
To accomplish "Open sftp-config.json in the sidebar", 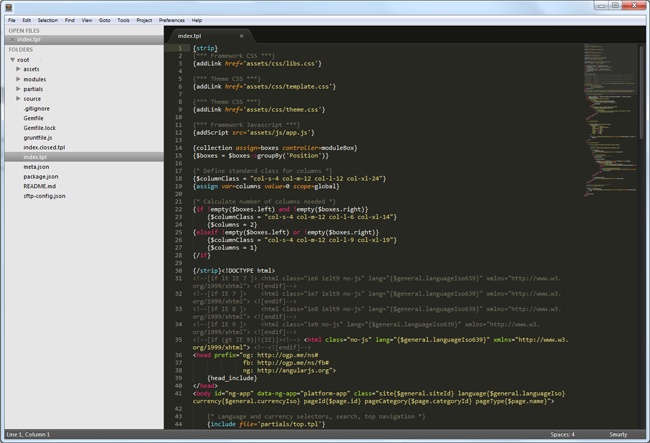I will pyautogui.click(x=44, y=196).
